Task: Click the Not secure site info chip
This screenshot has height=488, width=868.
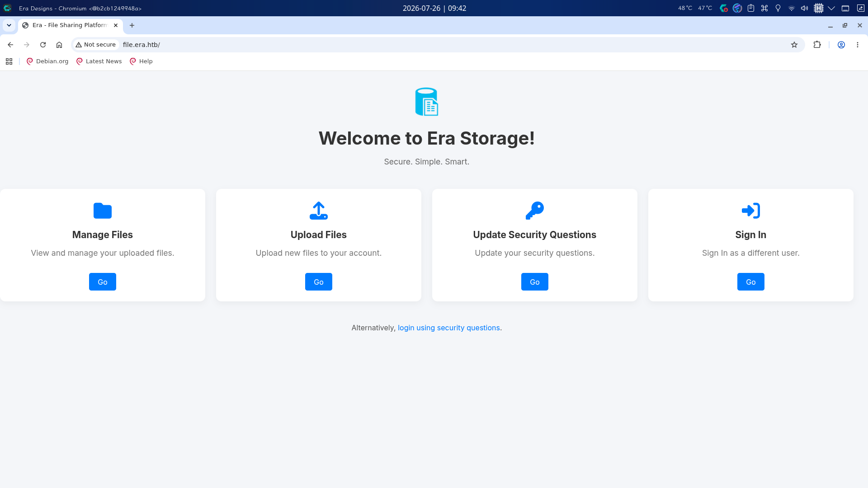Action: click(x=96, y=45)
